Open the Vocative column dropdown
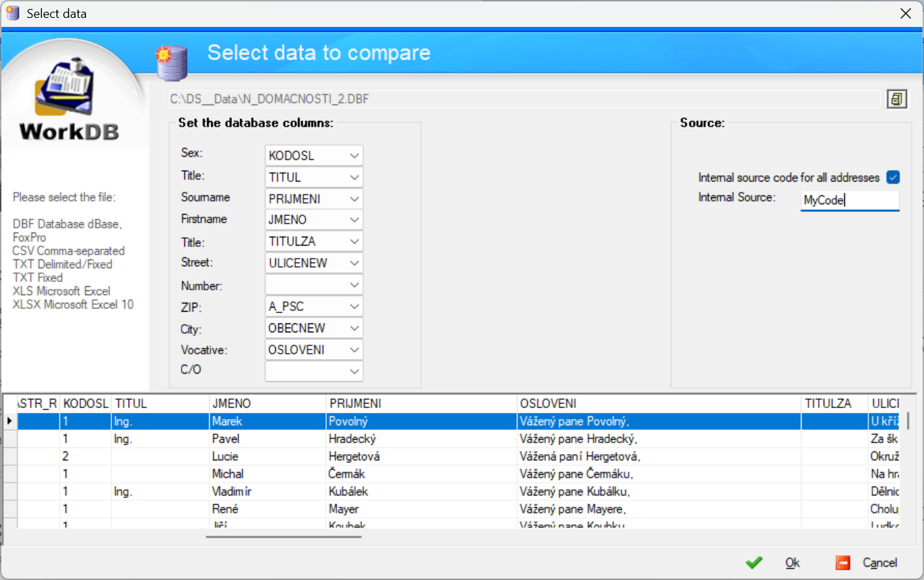This screenshot has width=924, height=580. coord(354,350)
